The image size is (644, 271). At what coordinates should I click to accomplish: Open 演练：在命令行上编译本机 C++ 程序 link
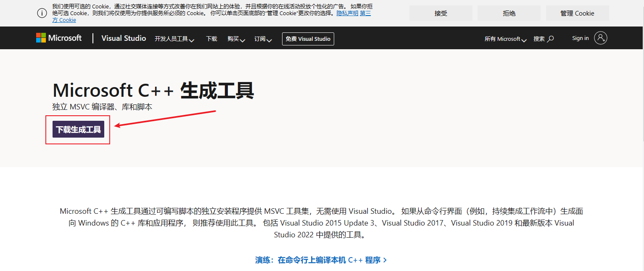tap(321, 260)
